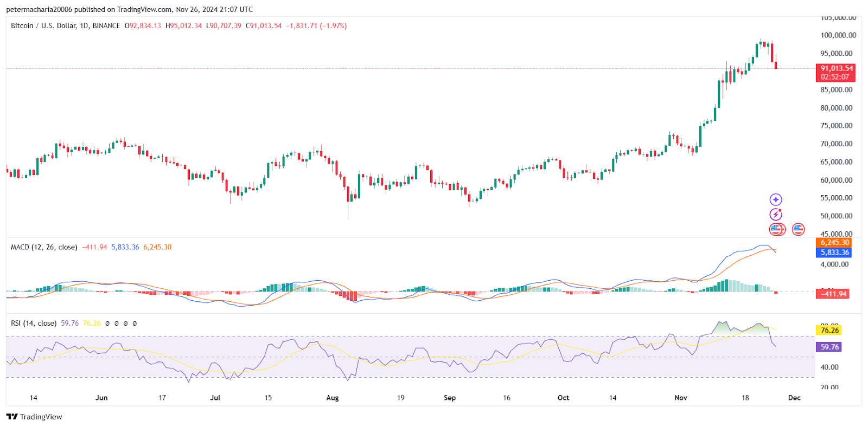
Task: Click the change value −1,831.71 (−1.97%)
Action: tap(316, 26)
